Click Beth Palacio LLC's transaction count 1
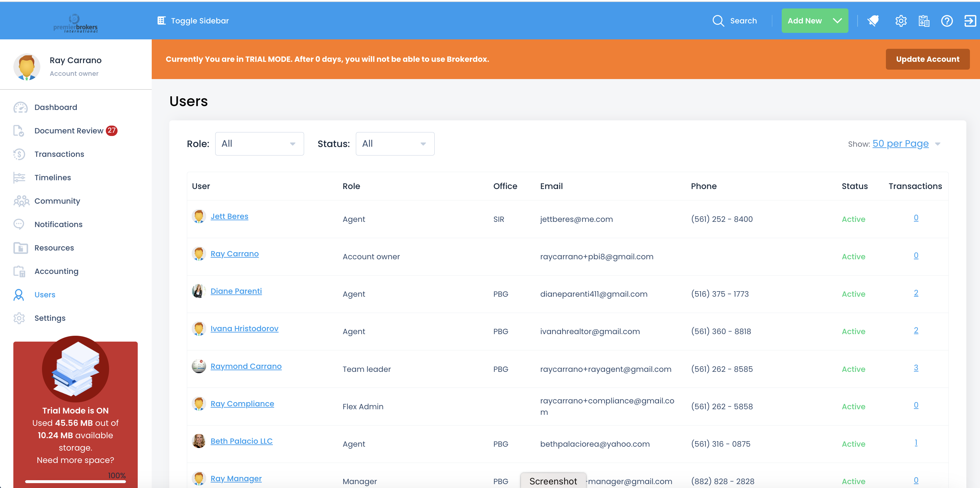Screen dimensions: 980x488 916,443
